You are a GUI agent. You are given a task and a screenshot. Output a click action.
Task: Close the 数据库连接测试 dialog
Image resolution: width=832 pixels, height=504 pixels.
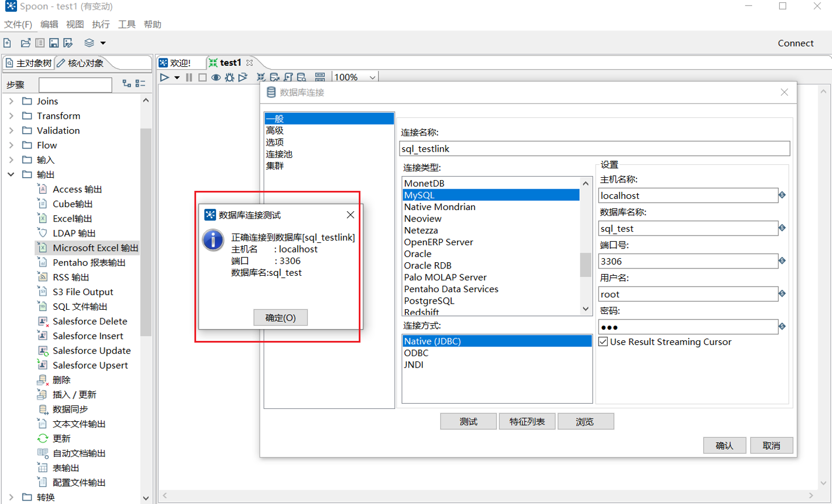[350, 215]
